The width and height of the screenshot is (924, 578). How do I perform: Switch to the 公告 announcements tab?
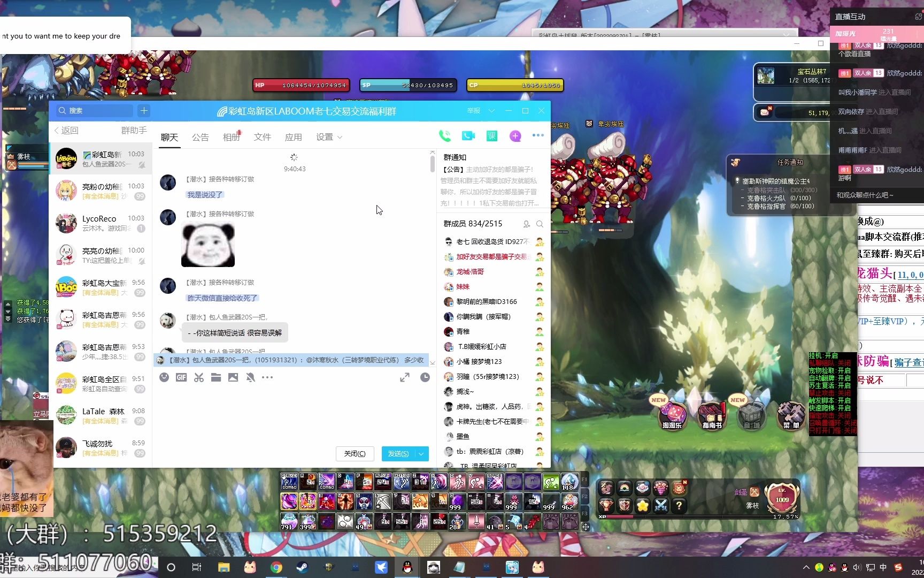tap(201, 137)
